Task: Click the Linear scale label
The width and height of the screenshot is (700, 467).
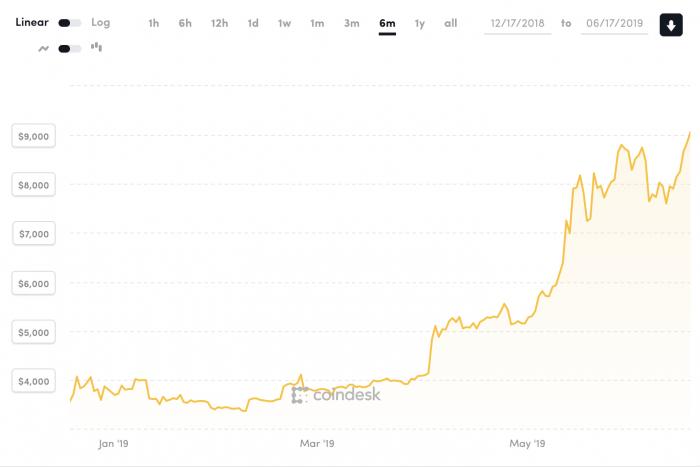Action: pos(32,22)
